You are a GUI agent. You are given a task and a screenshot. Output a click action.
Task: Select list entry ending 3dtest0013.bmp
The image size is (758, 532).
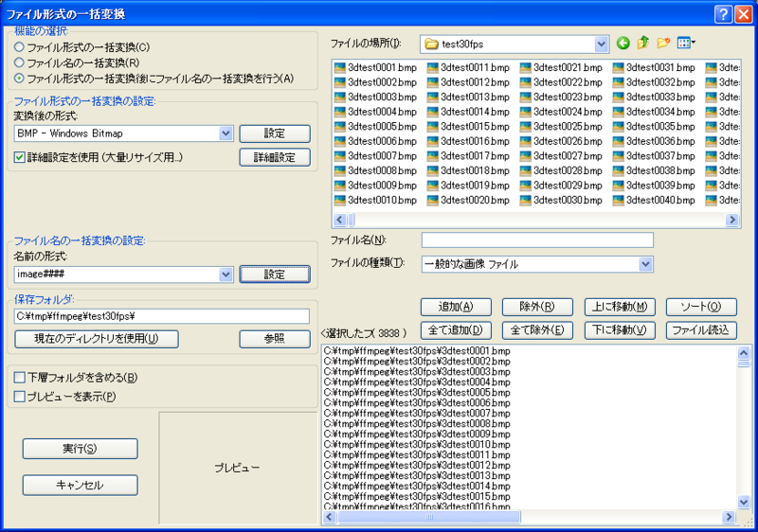point(417,476)
